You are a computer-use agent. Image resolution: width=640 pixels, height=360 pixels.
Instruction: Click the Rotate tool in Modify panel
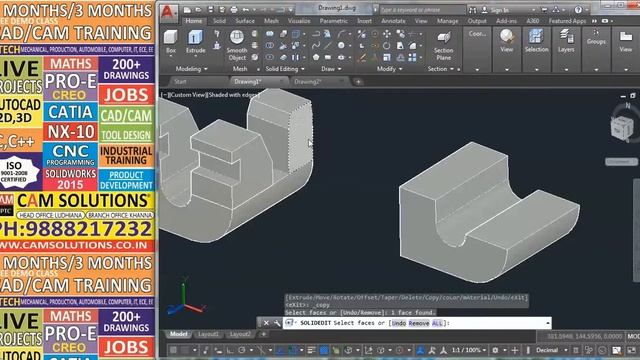(x=387, y=46)
